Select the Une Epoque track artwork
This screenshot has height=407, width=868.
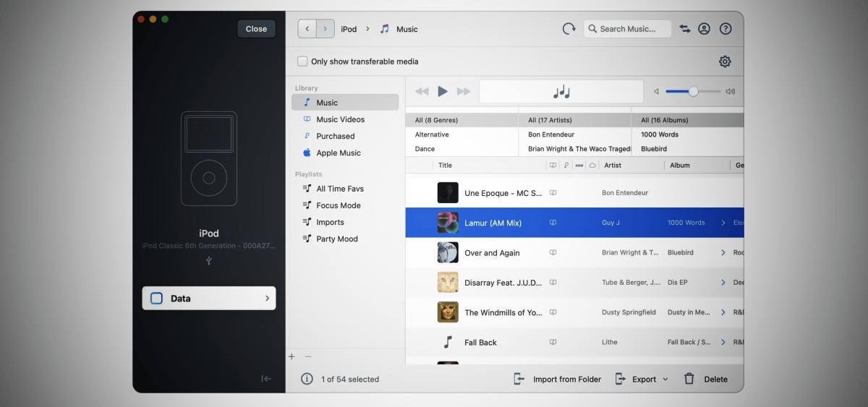448,192
